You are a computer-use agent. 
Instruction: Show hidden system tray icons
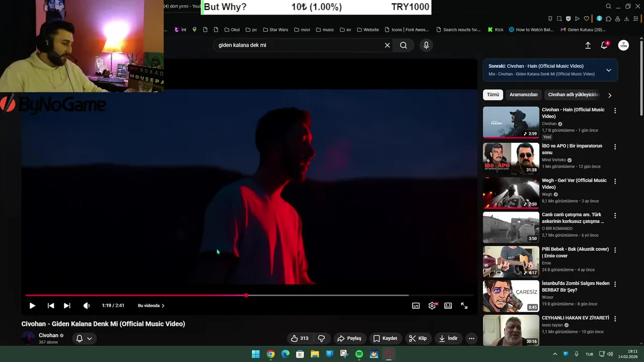[555, 354]
